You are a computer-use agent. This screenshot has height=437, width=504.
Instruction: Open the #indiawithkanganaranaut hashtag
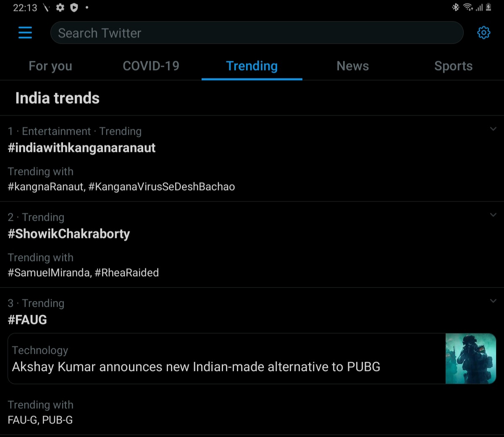pyautogui.click(x=81, y=148)
